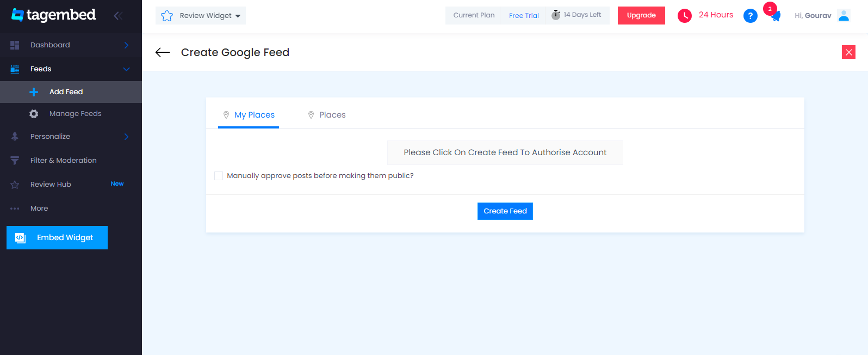Expand the Personalize chevron
Viewport: 868px width, 355px height.
tap(126, 137)
